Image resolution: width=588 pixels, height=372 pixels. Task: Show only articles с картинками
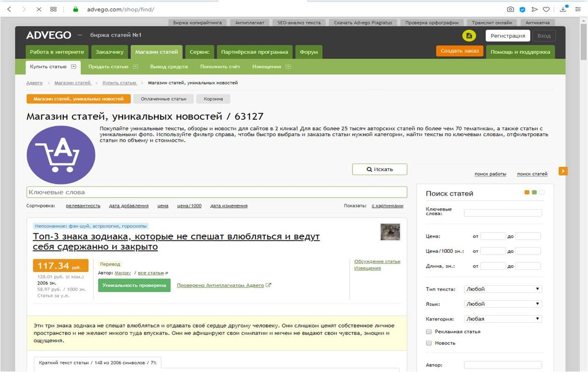388,206
